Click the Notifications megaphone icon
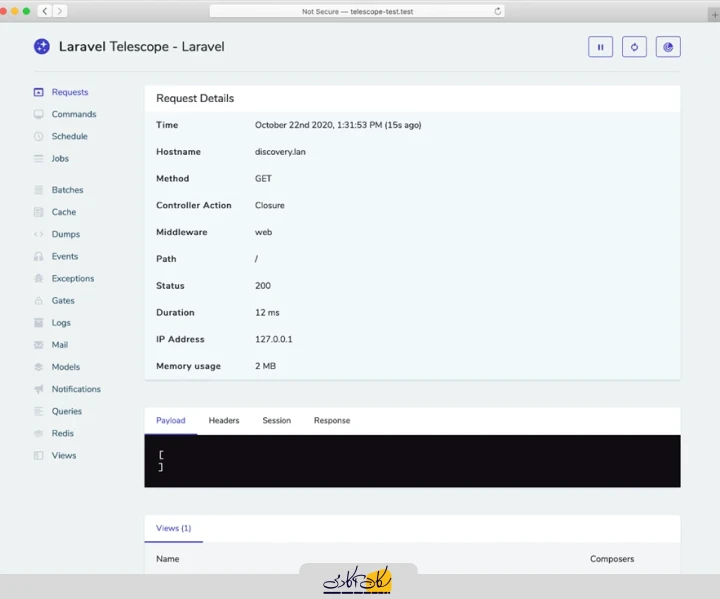Viewport: 720px width, 599px height. (39, 389)
